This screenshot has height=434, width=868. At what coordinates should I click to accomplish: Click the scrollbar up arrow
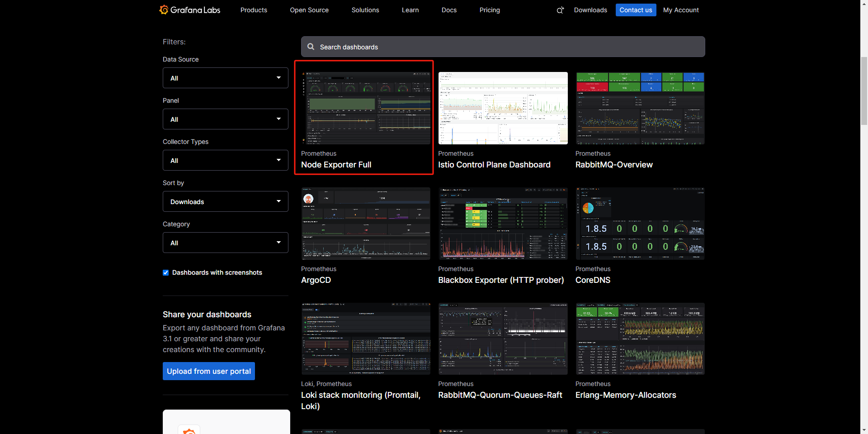pos(864,4)
